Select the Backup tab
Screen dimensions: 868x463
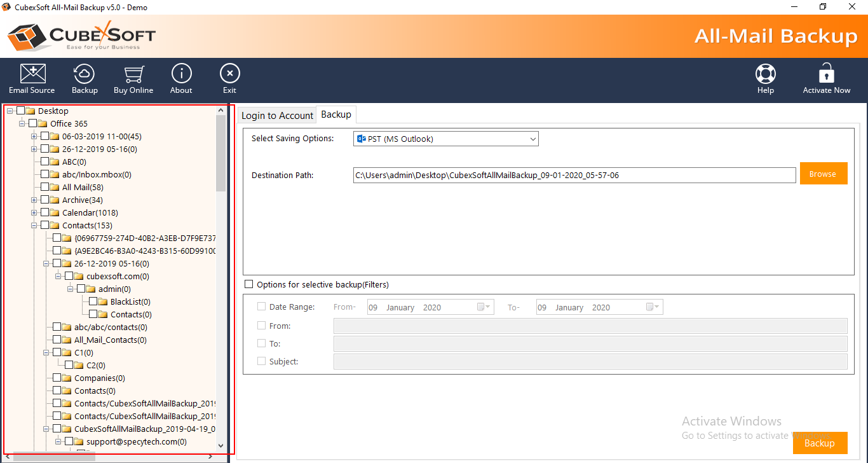(x=336, y=114)
